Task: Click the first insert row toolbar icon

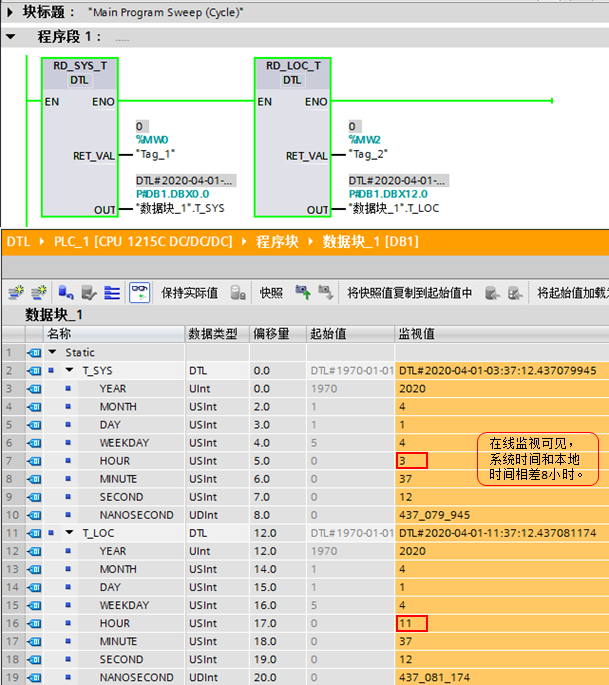Action: pyautogui.click(x=16, y=292)
